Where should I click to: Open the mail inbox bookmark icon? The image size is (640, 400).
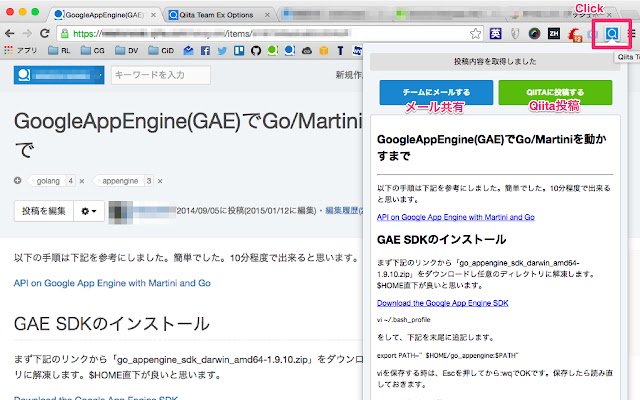[189, 51]
